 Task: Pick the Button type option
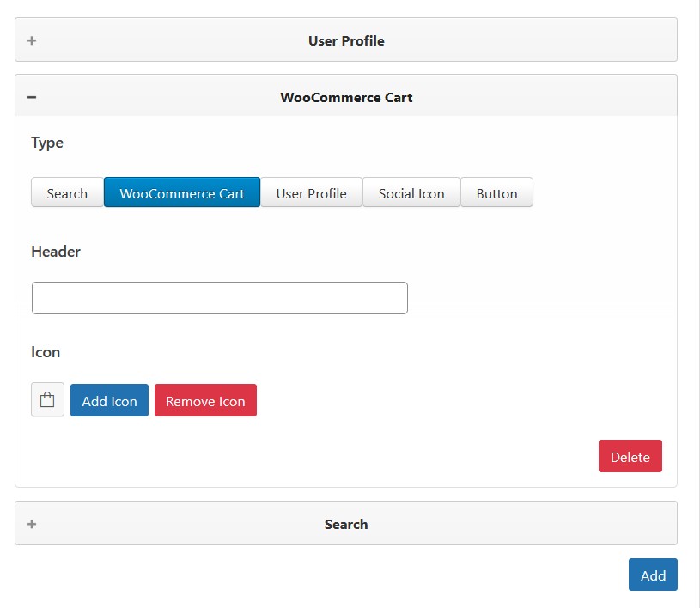pyautogui.click(x=496, y=193)
